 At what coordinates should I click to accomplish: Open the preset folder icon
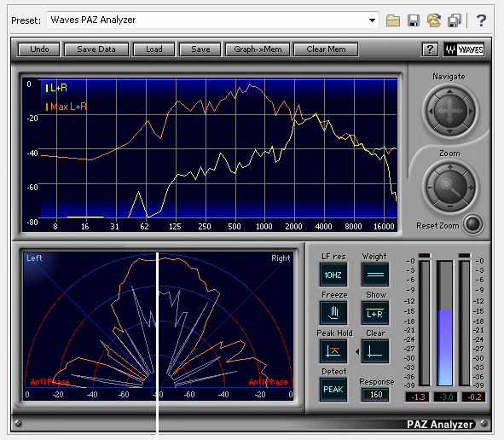(x=393, y=20)
